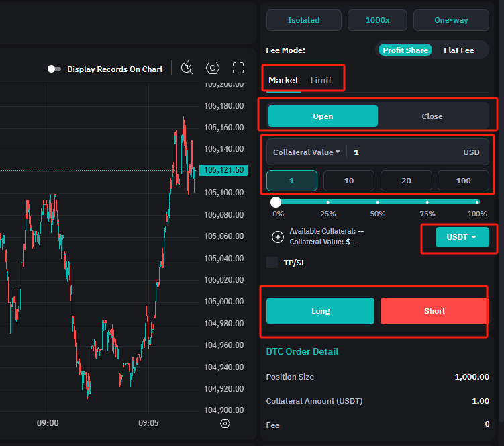The width and height of the screenshot is (504, 446).
Task: Open the Isolated margin mode selector
Action: (x=303, y=20)
